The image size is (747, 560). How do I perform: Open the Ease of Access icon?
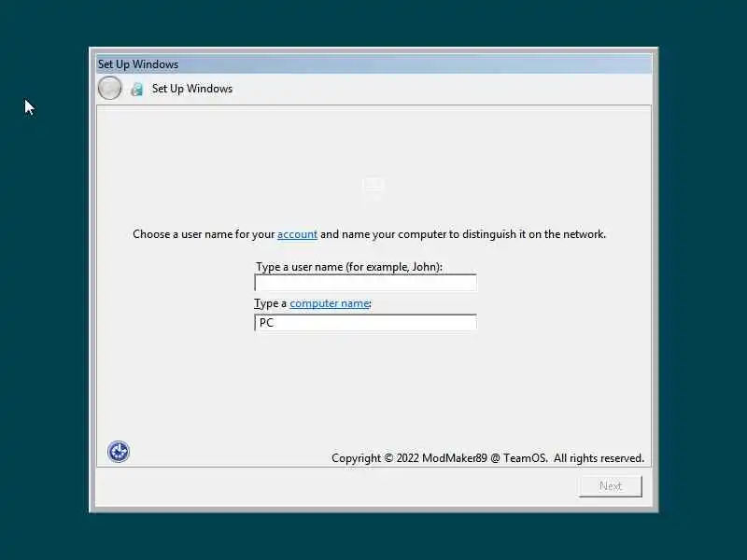point(119,452)
